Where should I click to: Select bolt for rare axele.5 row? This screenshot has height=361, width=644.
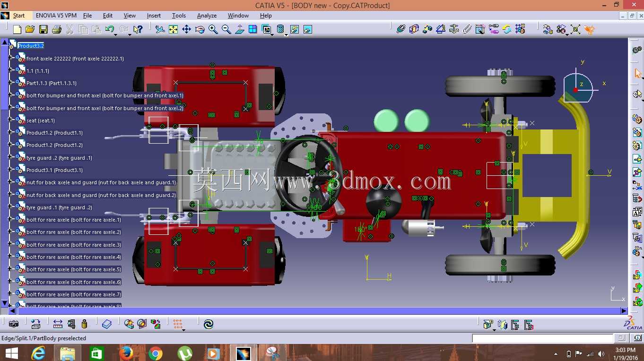[74, 269]
